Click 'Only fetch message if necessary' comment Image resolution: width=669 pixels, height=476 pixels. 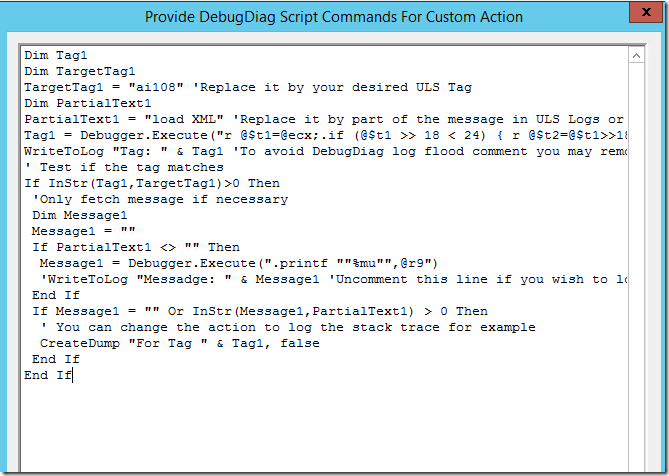[160, 199]
